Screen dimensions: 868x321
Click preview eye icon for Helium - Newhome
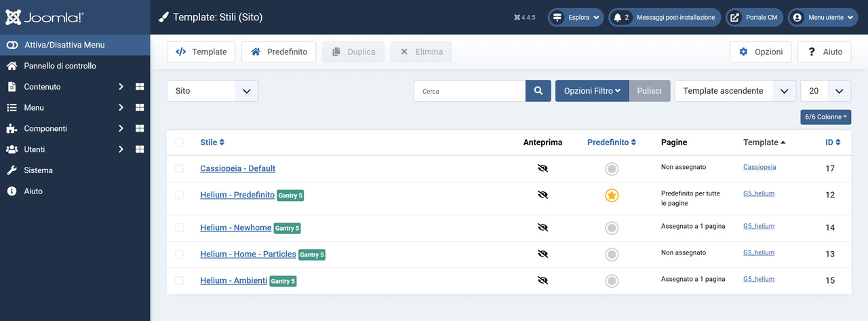tap(542, 227)
